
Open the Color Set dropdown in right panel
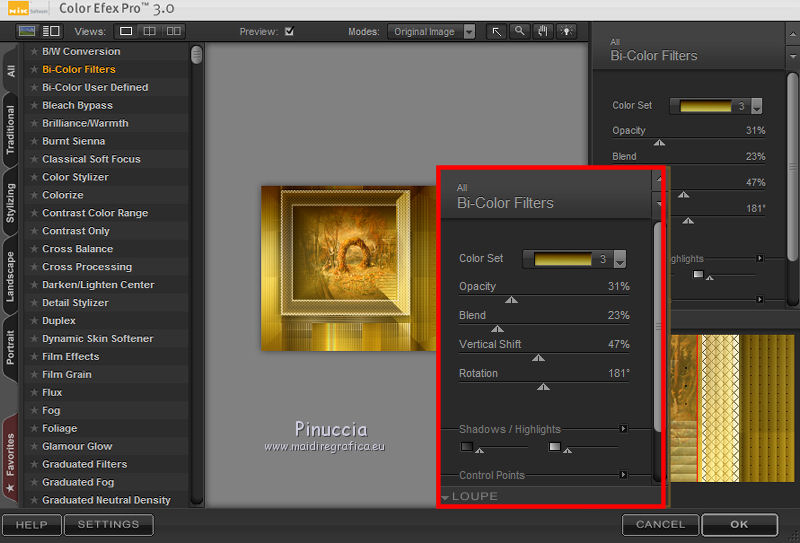(x=757, y=106)
